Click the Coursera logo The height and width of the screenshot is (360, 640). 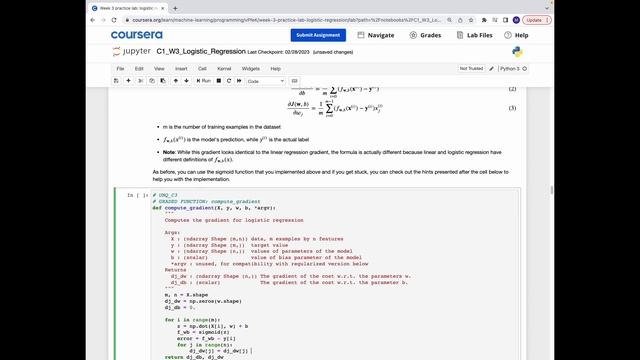(x=136, y=35)
